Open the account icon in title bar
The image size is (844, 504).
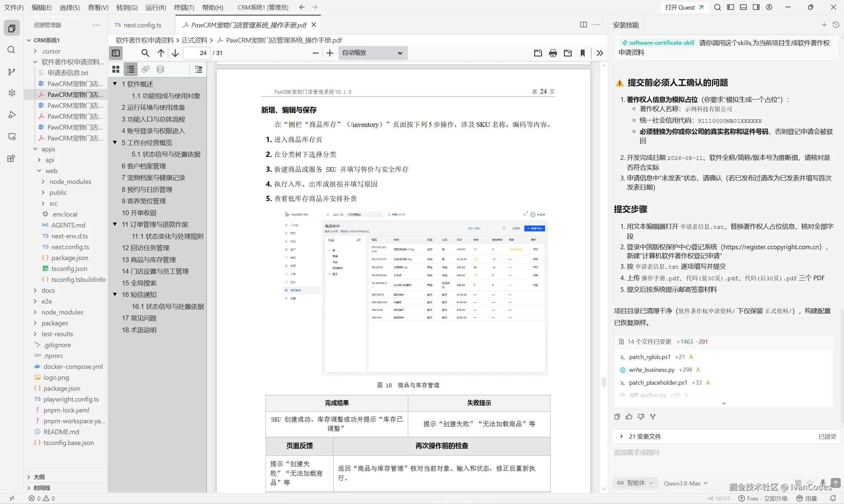[769, 7]
